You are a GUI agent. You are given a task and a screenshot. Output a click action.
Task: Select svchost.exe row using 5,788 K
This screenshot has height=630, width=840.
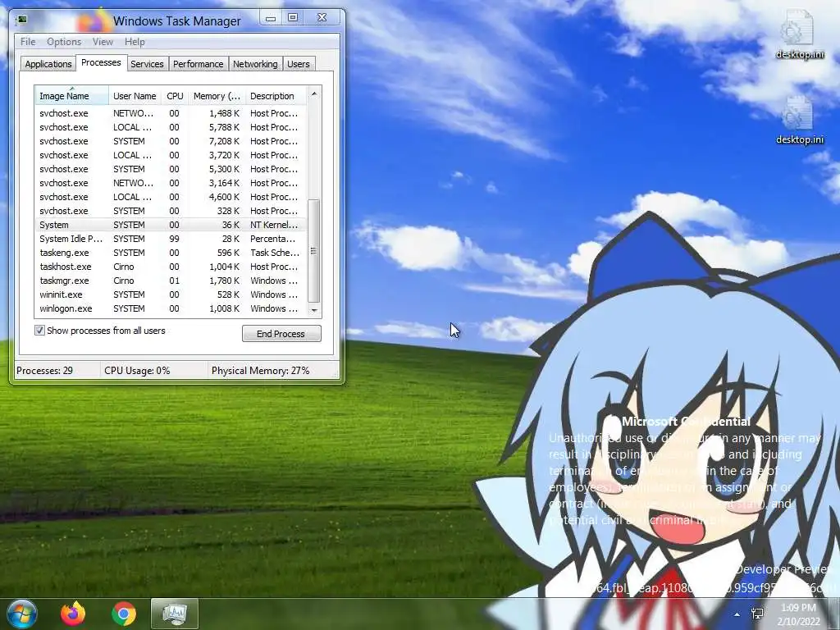point(171,127)
